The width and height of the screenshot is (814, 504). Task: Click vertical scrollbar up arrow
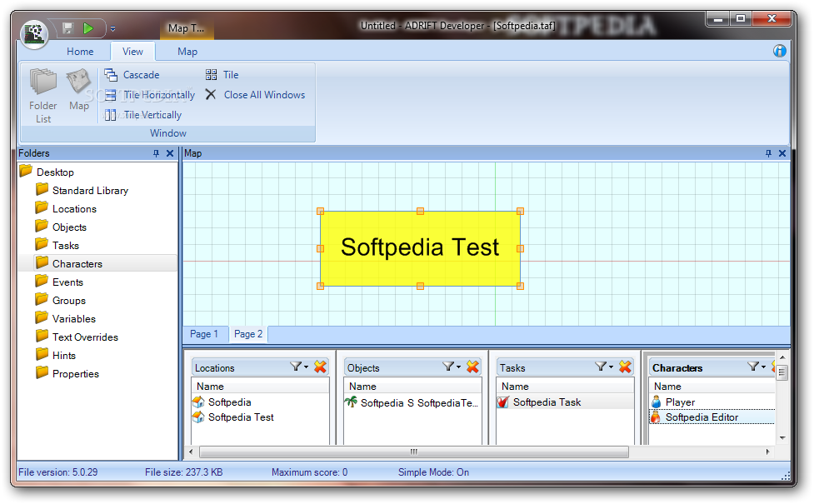point(782,358)
